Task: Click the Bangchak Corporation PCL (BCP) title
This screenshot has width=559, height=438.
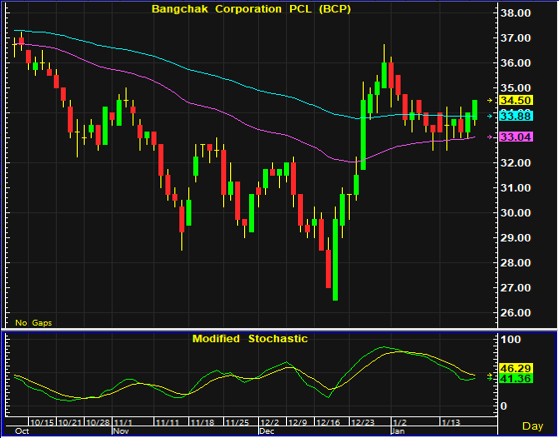Action: pos(251,9)
